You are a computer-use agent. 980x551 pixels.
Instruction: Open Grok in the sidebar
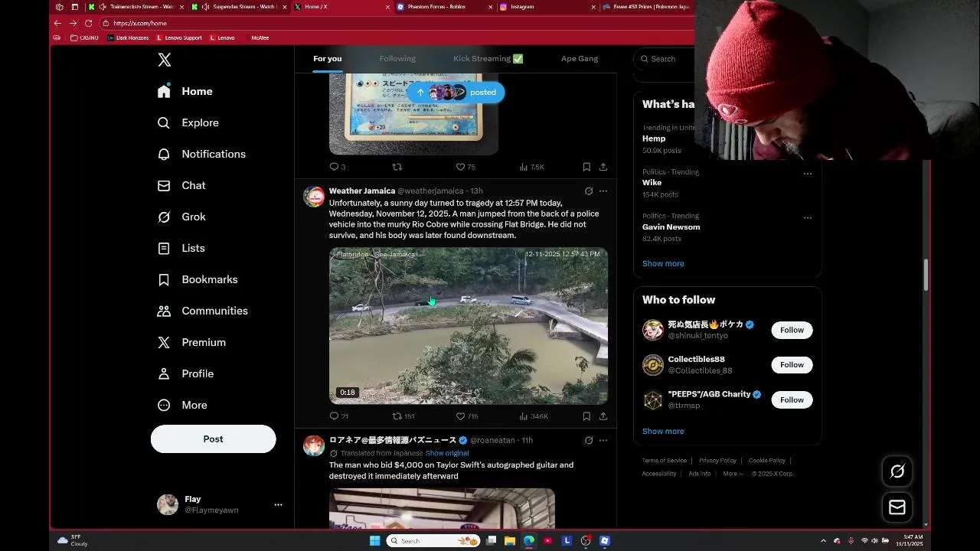[x=181, y=217]
